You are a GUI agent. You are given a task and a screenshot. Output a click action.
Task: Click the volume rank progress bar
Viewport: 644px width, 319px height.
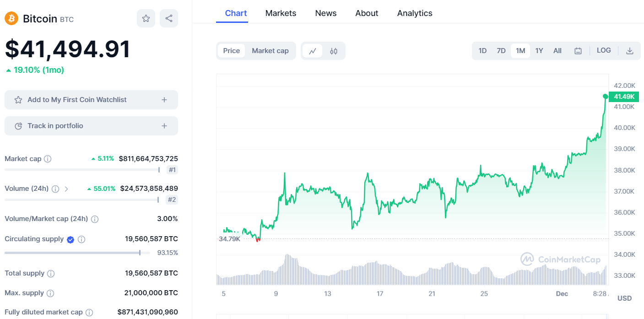82,200
